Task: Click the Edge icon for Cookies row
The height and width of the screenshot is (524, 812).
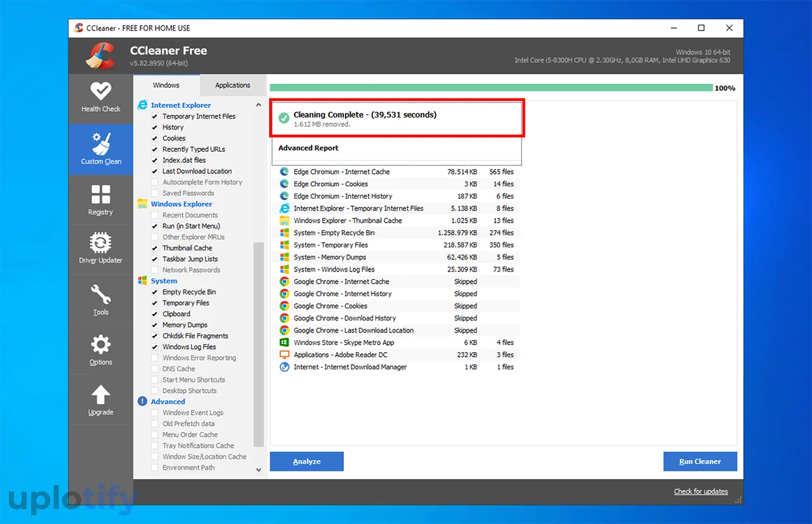Action: [284, 184]
